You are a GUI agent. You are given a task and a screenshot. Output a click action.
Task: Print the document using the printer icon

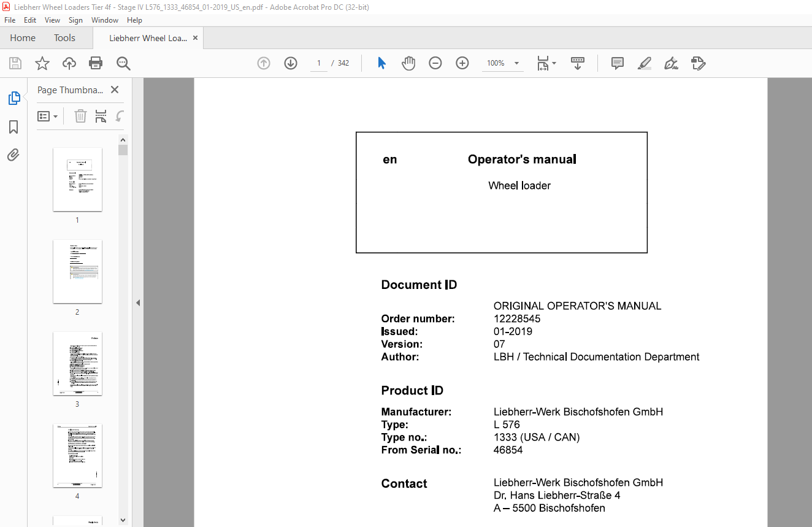(x=96, y=63)
